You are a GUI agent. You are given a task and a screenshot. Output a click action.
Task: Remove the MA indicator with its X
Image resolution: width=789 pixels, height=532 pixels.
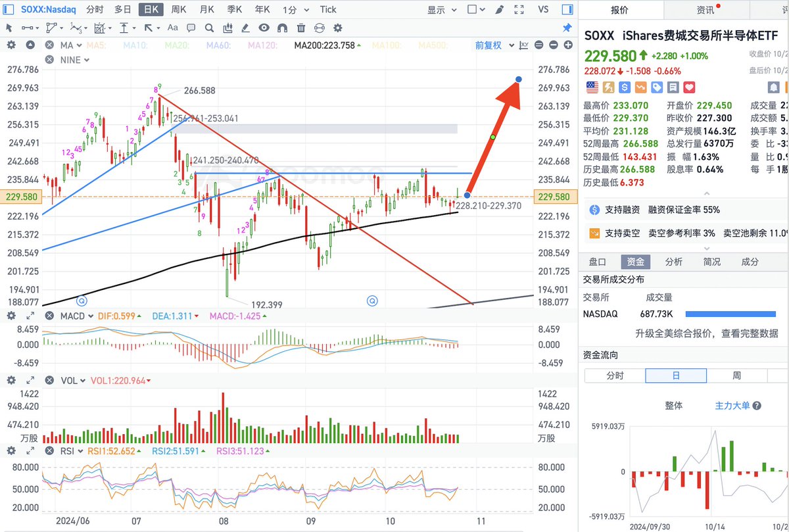point(49,45)
